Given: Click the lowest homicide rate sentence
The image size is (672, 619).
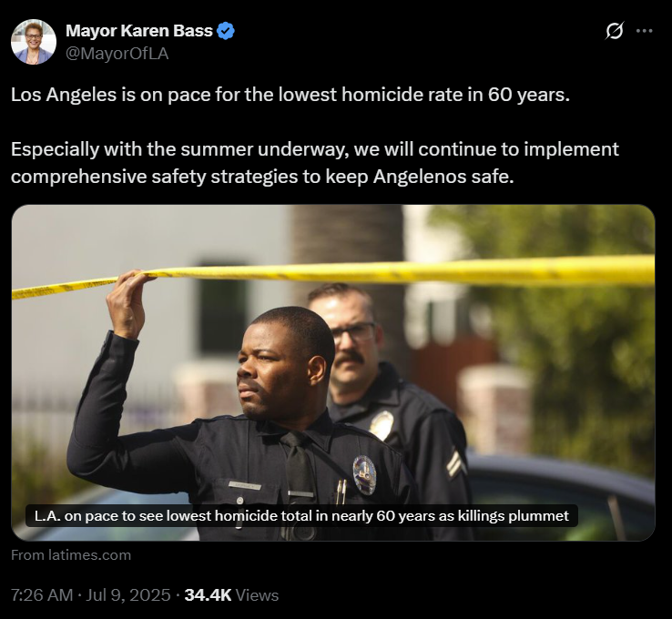Looking at the screenshot, I should tap(290, 95).
